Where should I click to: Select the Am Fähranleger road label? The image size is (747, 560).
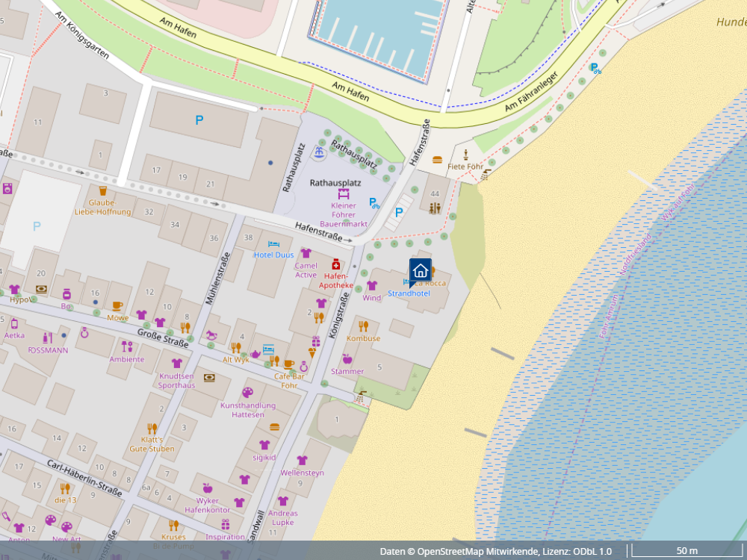[530, 92]
